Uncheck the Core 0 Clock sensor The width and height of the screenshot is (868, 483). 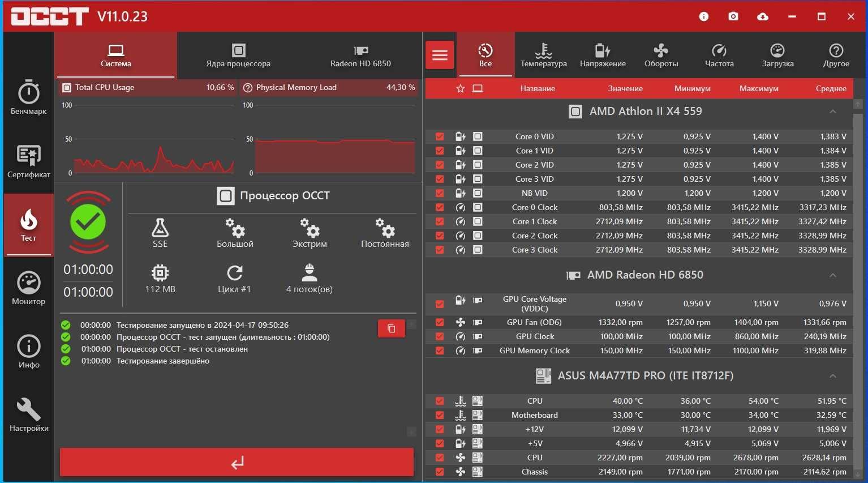(440, 207)
